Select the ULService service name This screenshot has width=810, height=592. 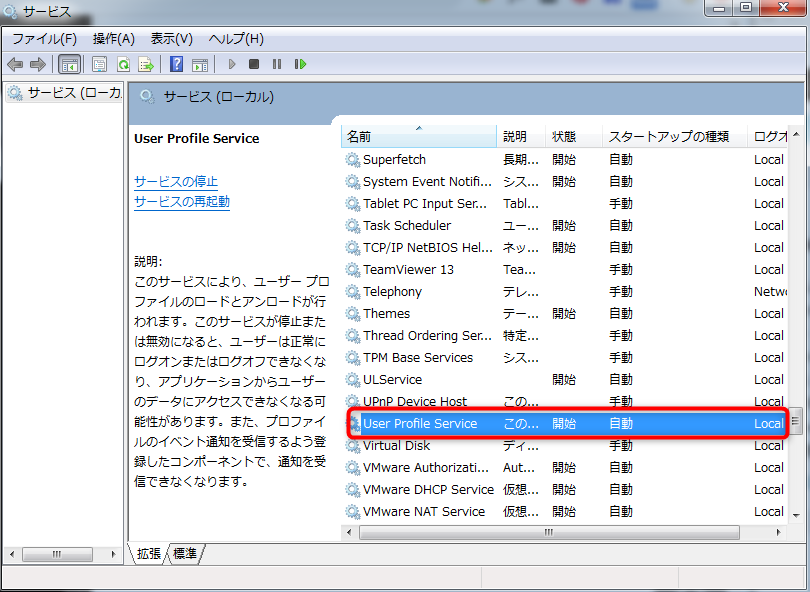click(x=393, y=380)
